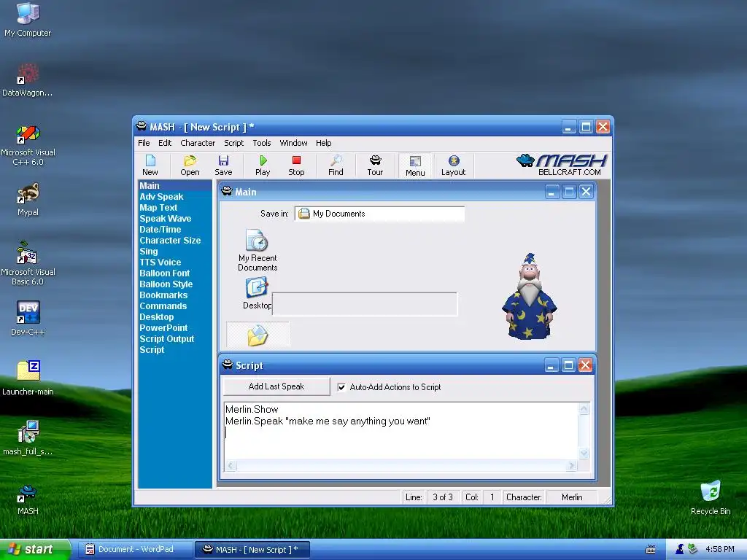747x560 pixels.
Task: Open Balloon Font from the sidebar
Action: (x=164, y=273)
